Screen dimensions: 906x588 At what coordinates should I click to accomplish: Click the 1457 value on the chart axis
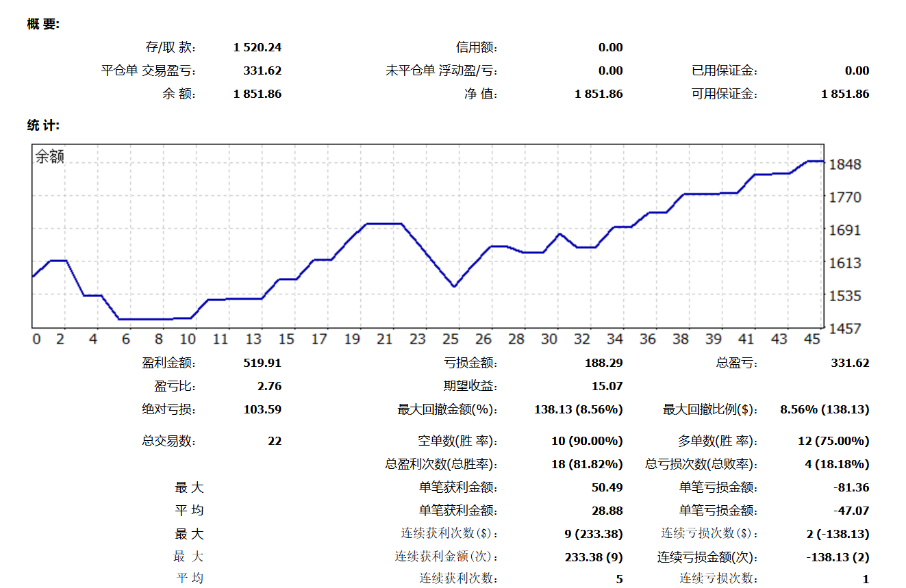[844, 328]
